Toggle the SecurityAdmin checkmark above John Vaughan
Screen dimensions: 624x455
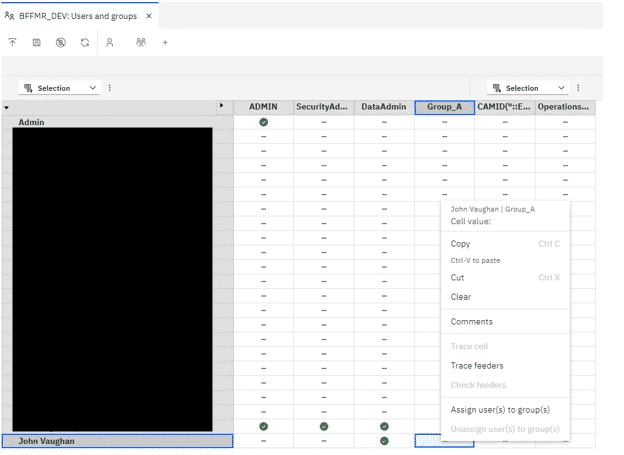pos(324,426)
